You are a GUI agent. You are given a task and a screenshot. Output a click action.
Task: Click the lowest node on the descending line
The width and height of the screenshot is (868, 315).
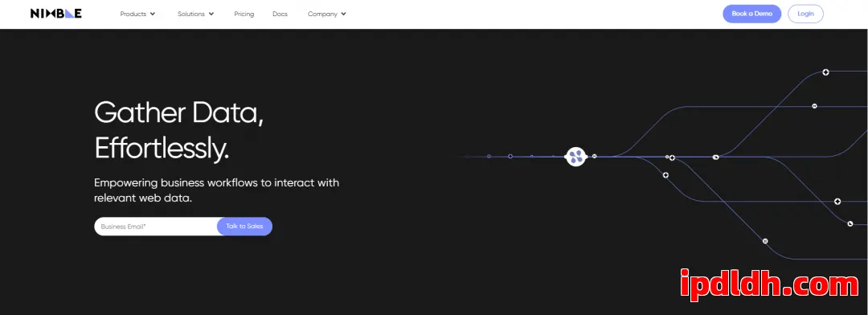click(x=766, y=241)
